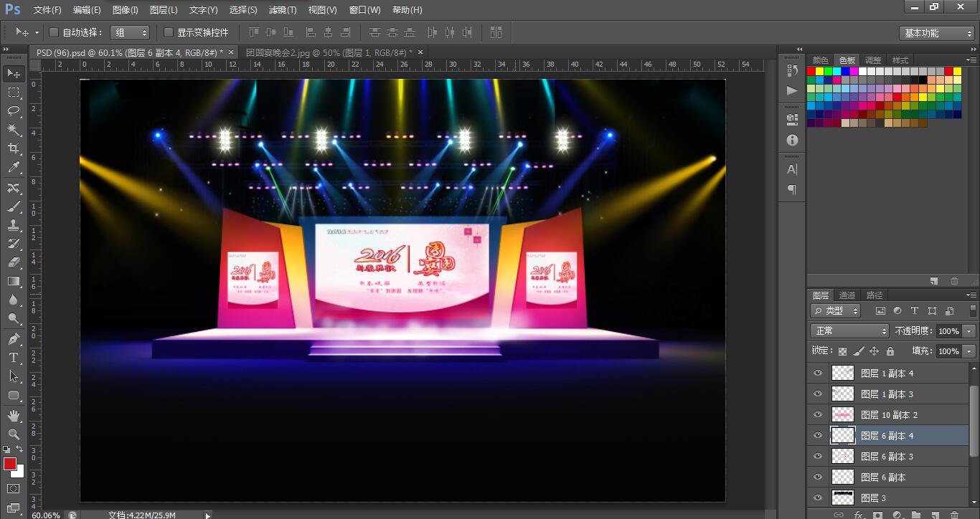
Task: Click the white background color swatch
Action: tap(19, 472)
